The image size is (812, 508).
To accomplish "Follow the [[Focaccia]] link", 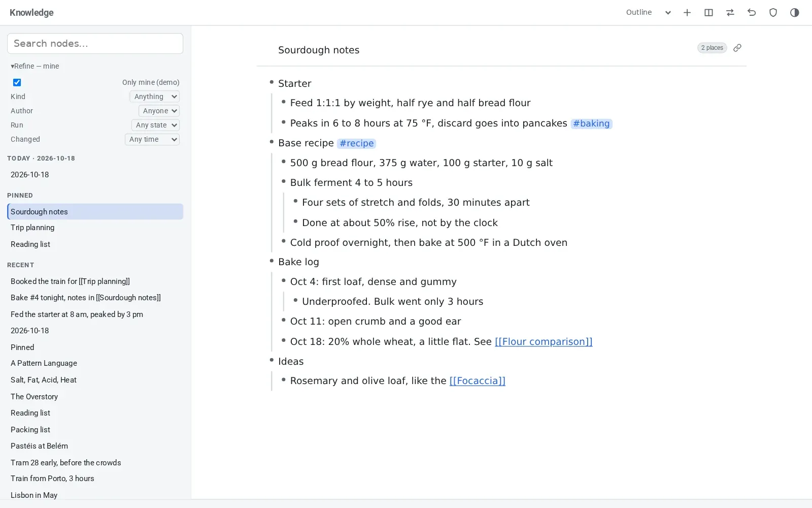I will click(477, 381).
